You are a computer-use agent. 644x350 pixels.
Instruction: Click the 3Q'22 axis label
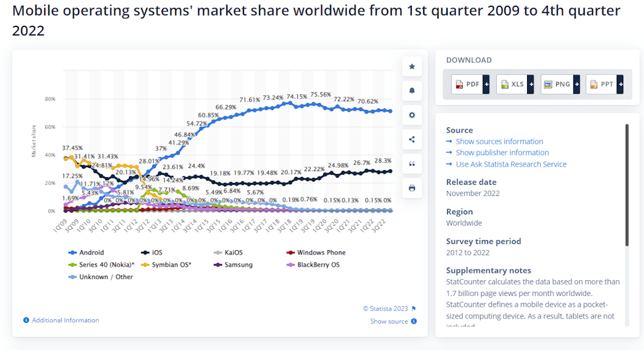379,226
